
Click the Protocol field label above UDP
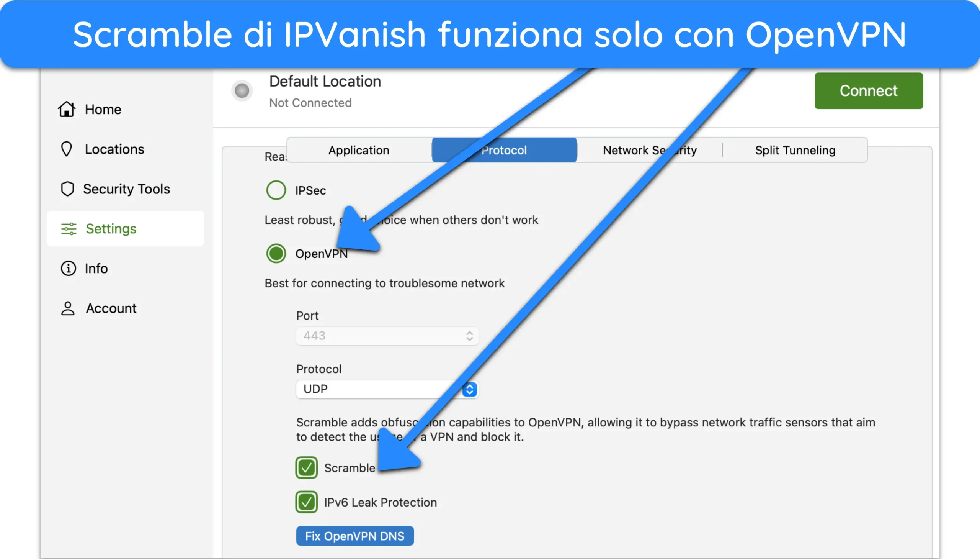tap(319, 369)
